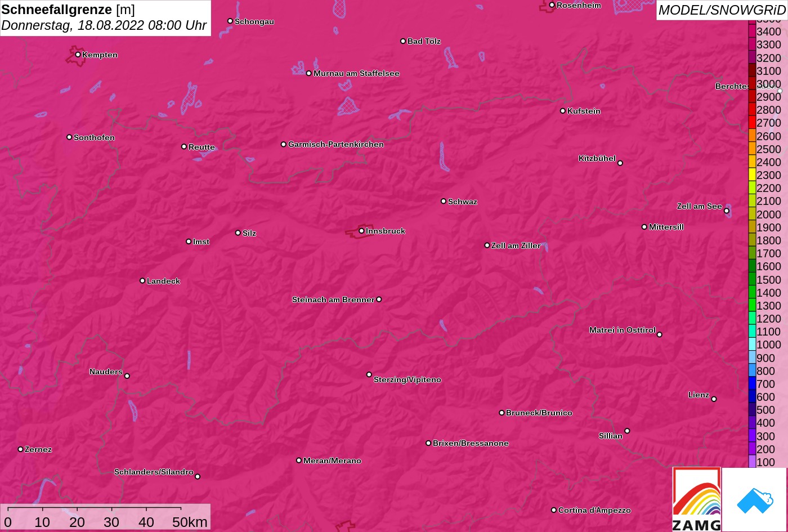Viewport: 788px width, 532px height.
Task: Click the Zernez location marker
Action: pos(21,449)
